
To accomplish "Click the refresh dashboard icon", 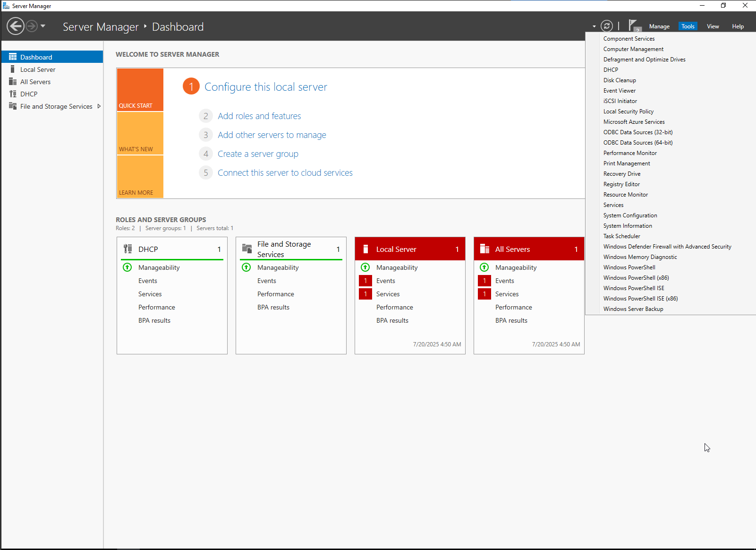I will [607, 26].
